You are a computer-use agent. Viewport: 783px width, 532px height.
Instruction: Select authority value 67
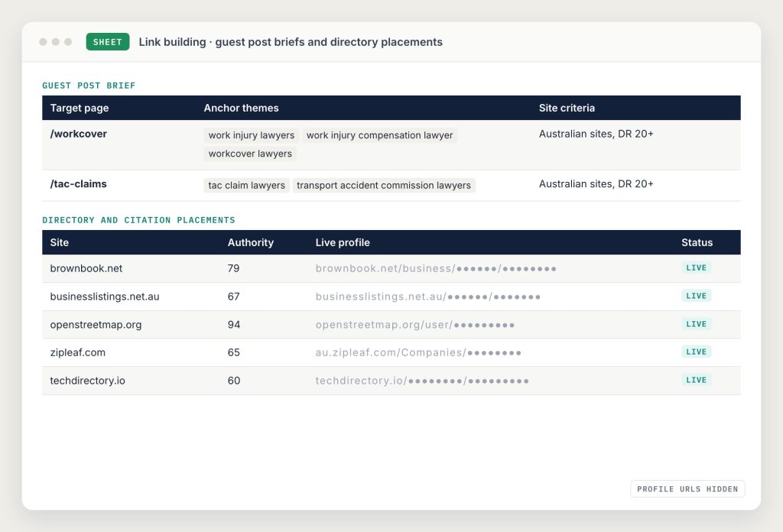click(x=233, y=297)
